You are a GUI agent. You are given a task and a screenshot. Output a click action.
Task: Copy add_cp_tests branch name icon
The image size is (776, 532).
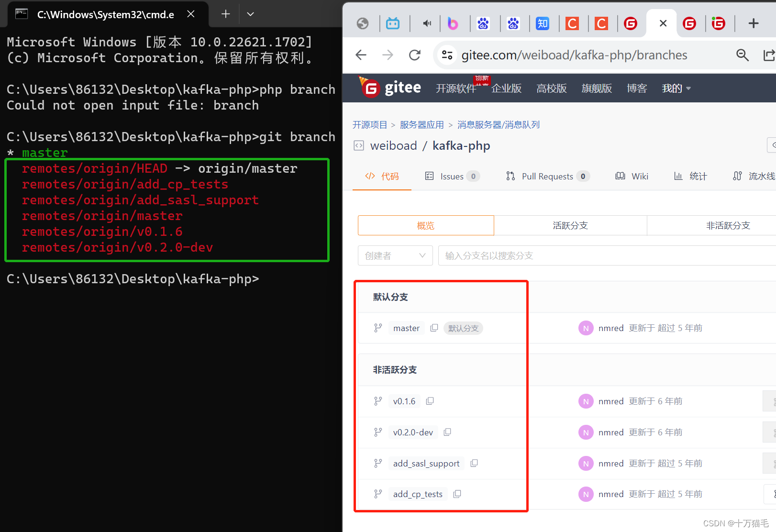pos(457,494)
